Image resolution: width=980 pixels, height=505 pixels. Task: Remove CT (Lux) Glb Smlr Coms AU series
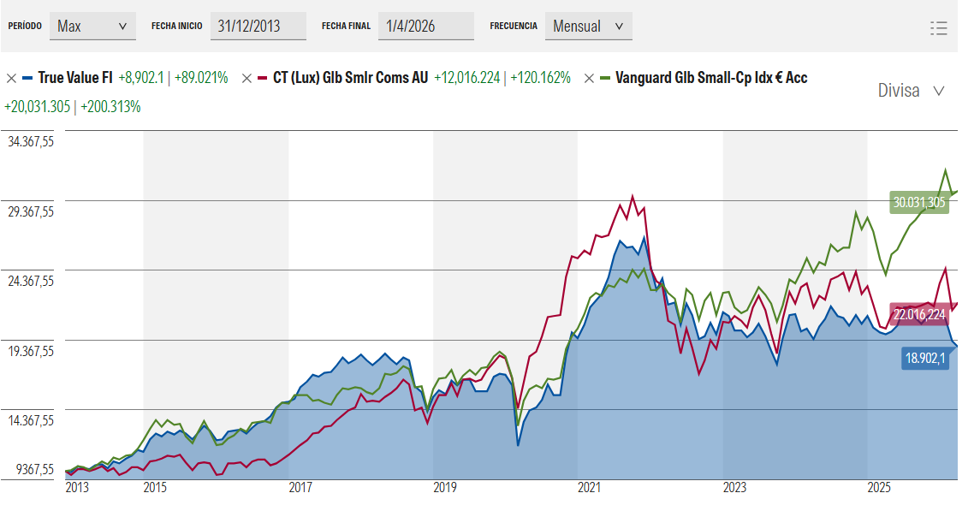pyautogui.click(x=246, y=78)
